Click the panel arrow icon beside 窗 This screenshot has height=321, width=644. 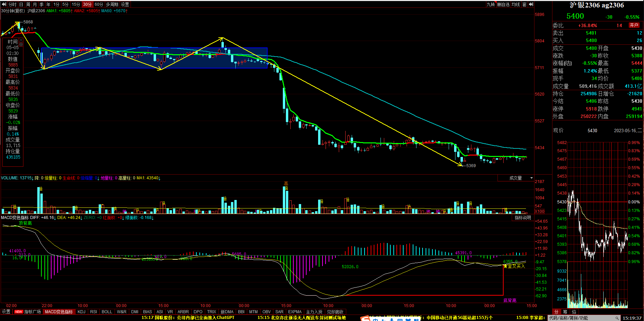[x=531, y=4]
